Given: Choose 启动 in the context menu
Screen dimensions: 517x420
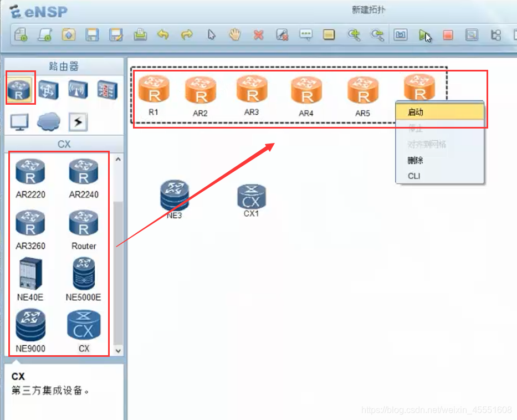Looking at the screenshot, I should [440, 112].
